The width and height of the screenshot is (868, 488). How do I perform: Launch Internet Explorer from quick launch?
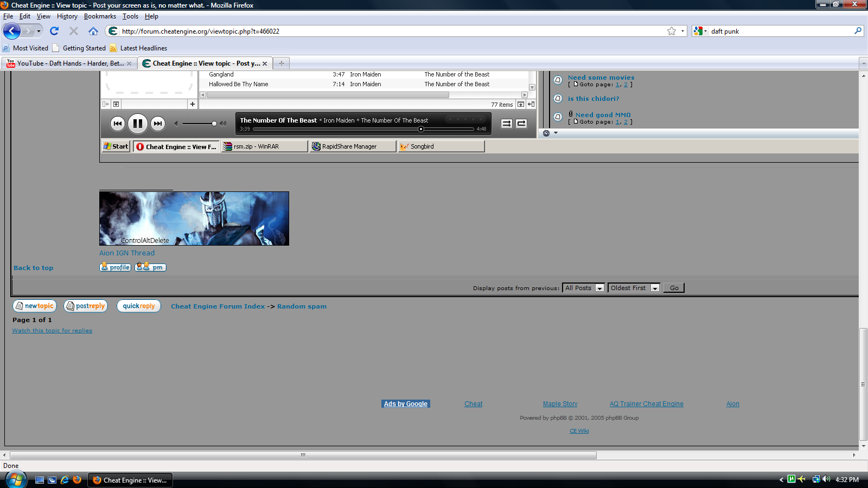point(65,480)
